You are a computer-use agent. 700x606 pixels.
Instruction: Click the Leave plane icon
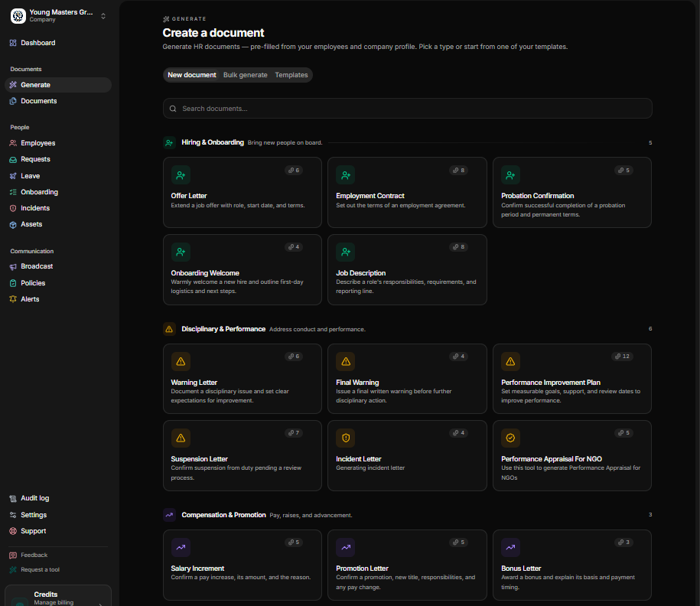pyautogui.click(x=13, y=176)
